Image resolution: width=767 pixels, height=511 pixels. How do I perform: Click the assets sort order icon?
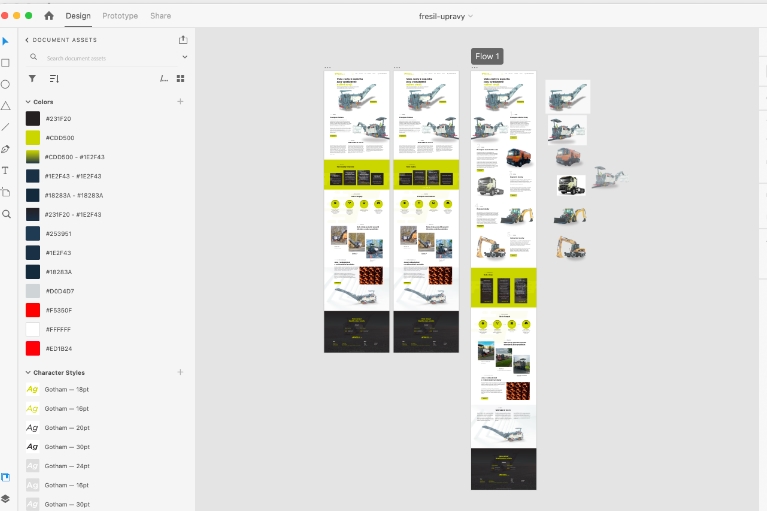(54, 78)
